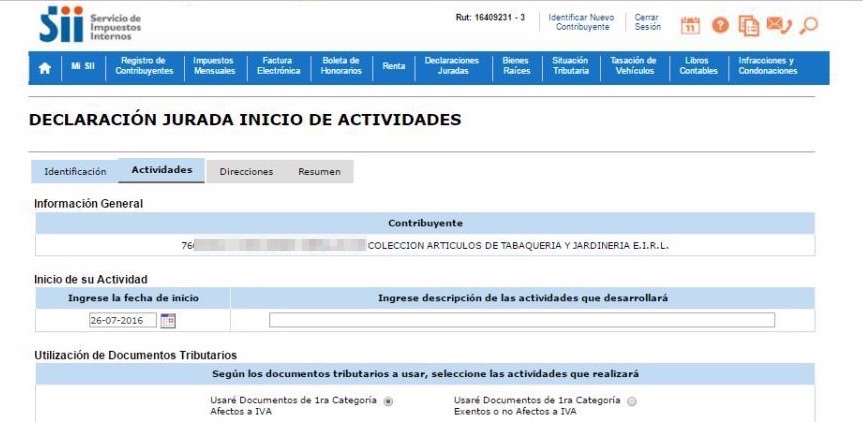The width and height of the screenshot is (863, 422).
Task: Click the Cerrar Sesión link
Action: click(x=647, y=22)
